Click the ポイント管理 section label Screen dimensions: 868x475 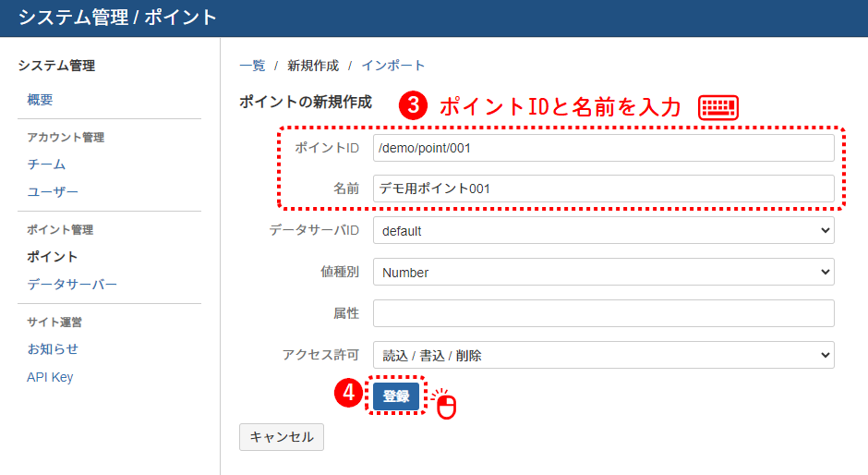60,229
